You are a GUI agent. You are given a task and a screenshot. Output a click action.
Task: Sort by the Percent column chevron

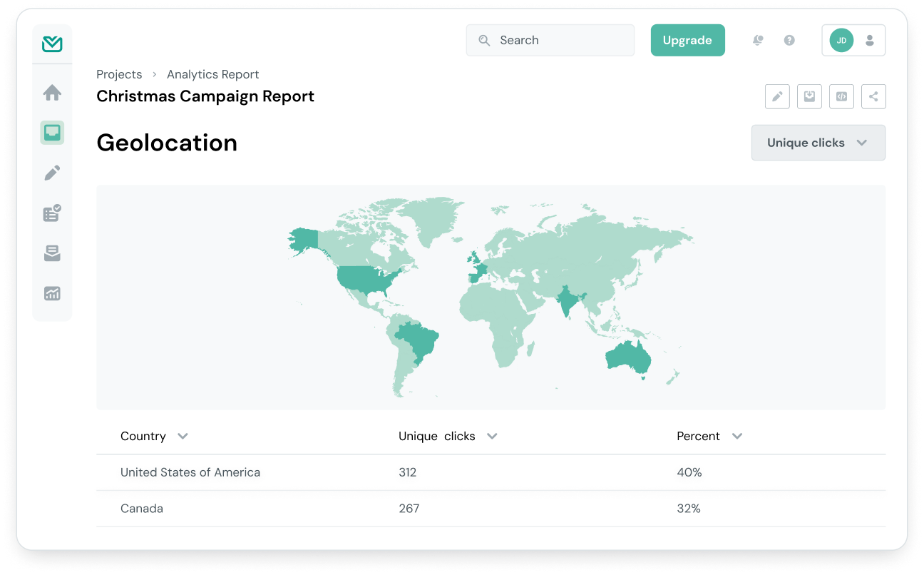[x=737, y=436]
